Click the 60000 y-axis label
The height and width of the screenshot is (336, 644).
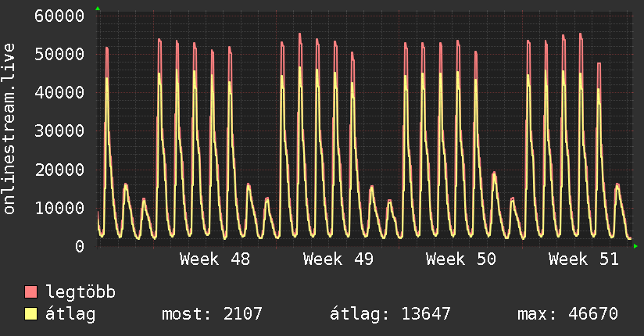click(59, 16)
